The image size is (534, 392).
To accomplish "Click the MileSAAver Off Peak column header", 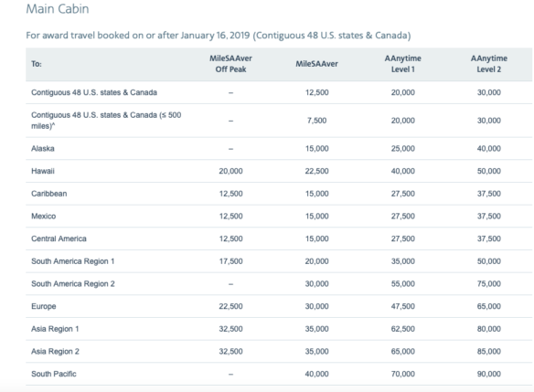I will point(230,64).
